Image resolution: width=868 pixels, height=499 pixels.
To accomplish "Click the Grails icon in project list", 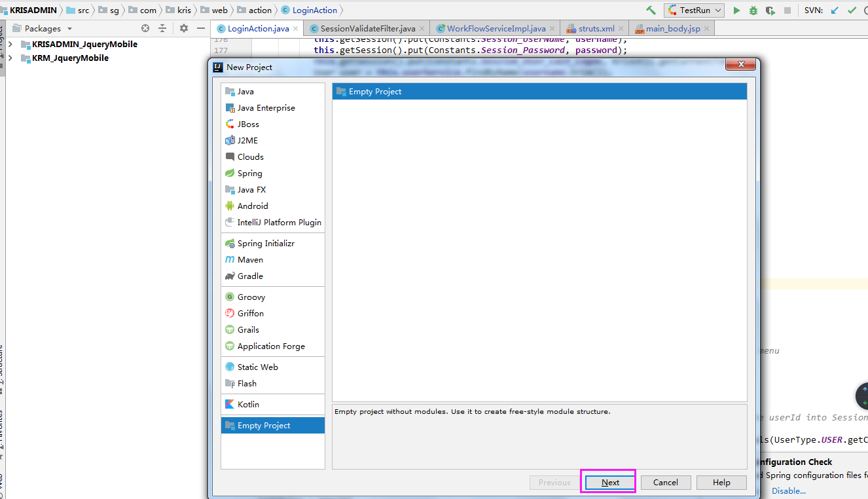I will point(230,329).
